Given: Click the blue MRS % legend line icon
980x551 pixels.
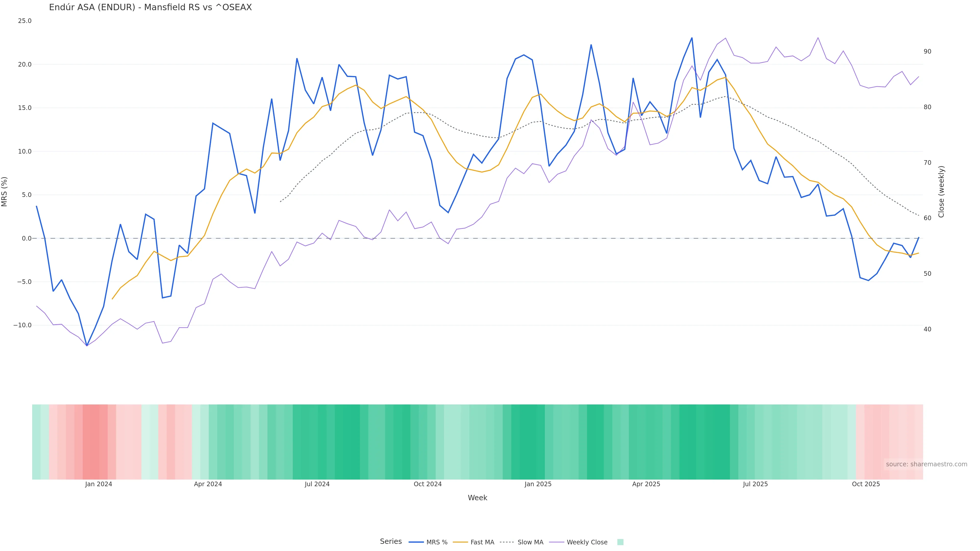Looking at the screenshot, I should (x=416, y=542).
